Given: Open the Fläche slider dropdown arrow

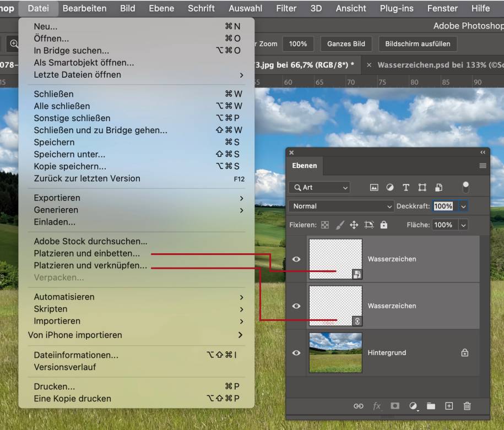Looking at the screenshot, I should 463,225.
